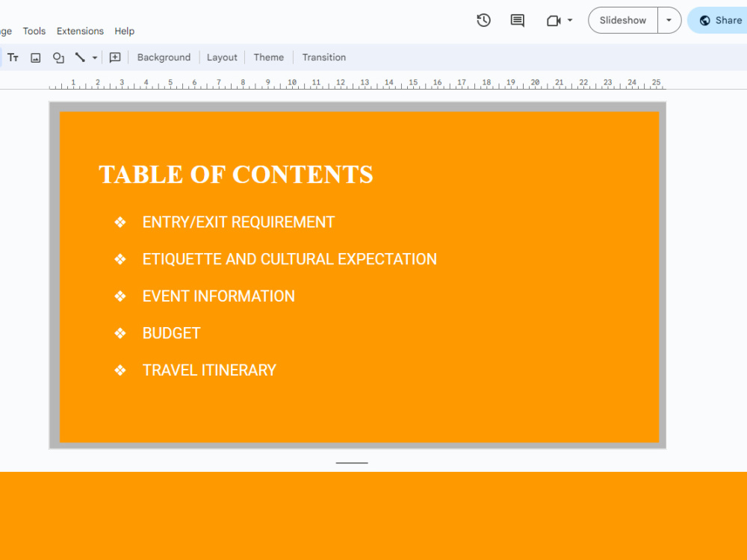Click the Layout button
The height and width of the screenshot is (560, 747).
222,57
